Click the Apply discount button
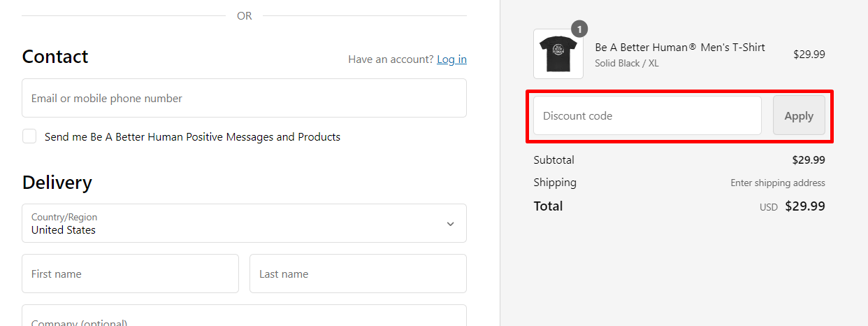The width and height of the screenshot is (868, 326). point(799,115)
